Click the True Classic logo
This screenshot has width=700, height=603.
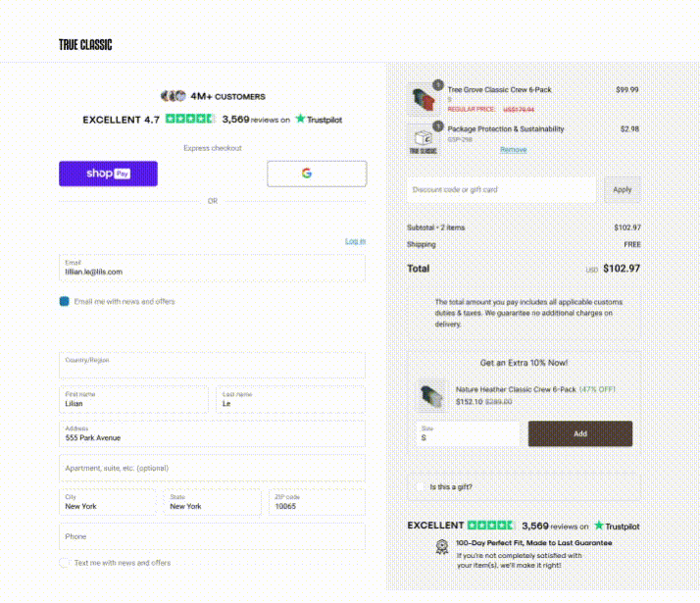[x=85, y=45]
